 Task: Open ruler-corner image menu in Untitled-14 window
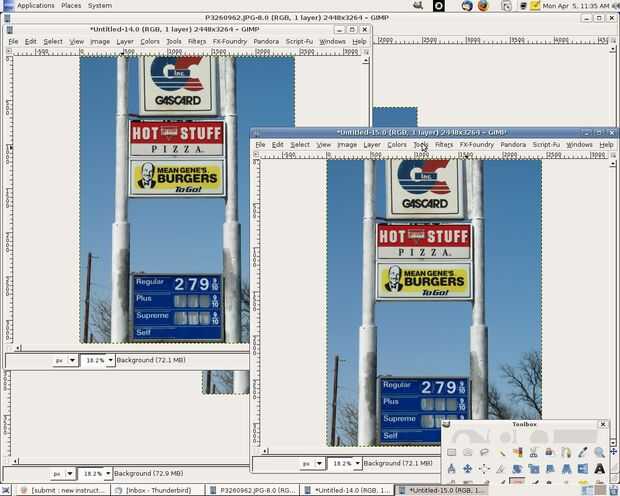9,51
